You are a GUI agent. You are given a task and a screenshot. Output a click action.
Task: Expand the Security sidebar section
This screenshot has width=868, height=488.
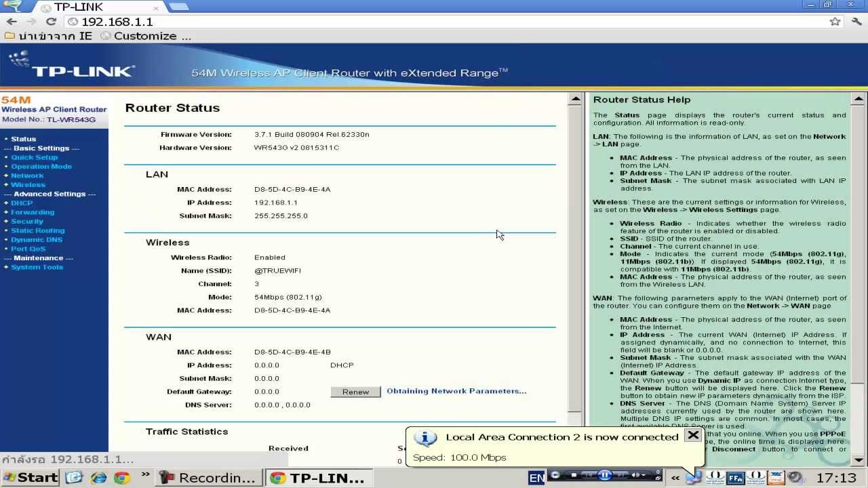(x=26, y=221)
